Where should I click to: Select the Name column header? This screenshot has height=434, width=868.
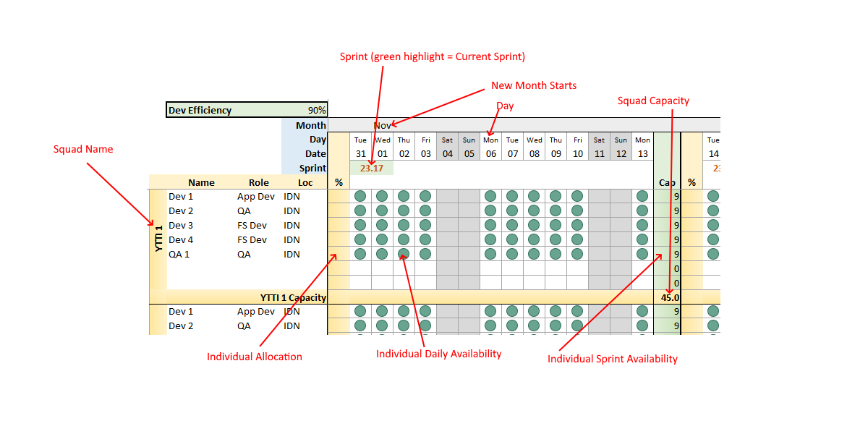click(x=201, y=183)
